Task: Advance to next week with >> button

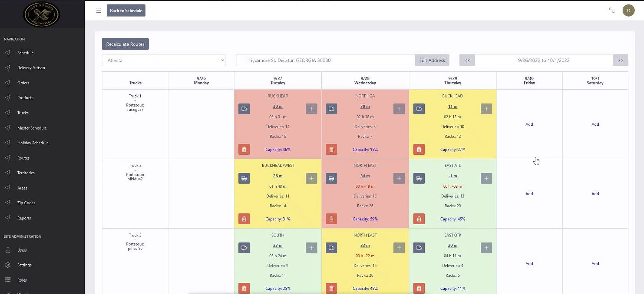Action: [x=620, y=60]
